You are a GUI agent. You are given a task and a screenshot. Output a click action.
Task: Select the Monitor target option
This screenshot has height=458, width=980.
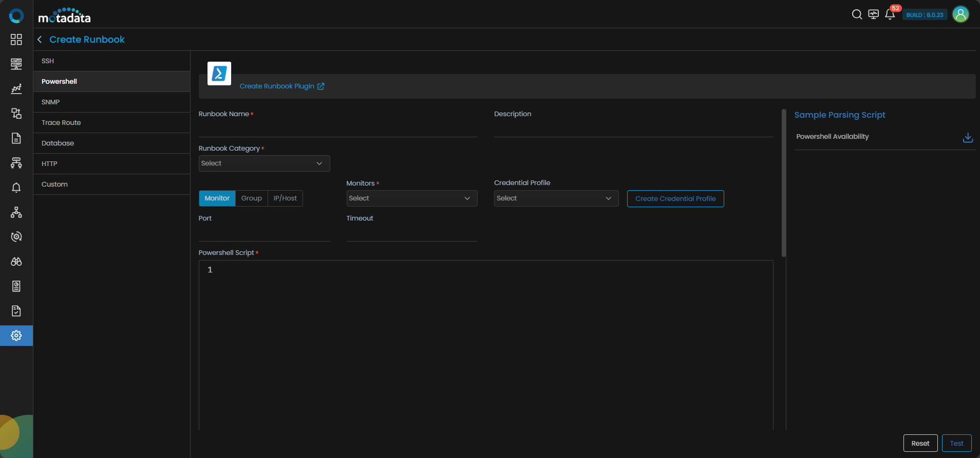[217, 198]
